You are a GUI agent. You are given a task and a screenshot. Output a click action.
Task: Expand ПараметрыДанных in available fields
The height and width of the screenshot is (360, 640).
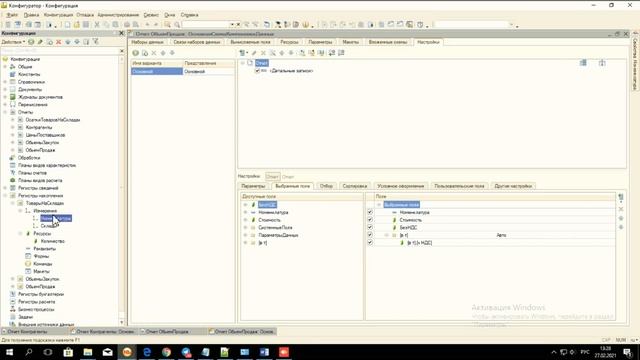[245, 235]
